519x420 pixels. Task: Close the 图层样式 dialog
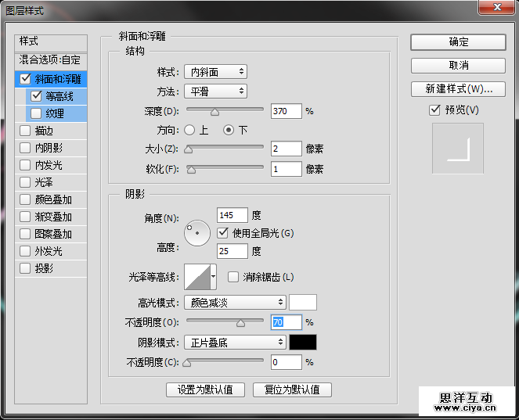496,7
